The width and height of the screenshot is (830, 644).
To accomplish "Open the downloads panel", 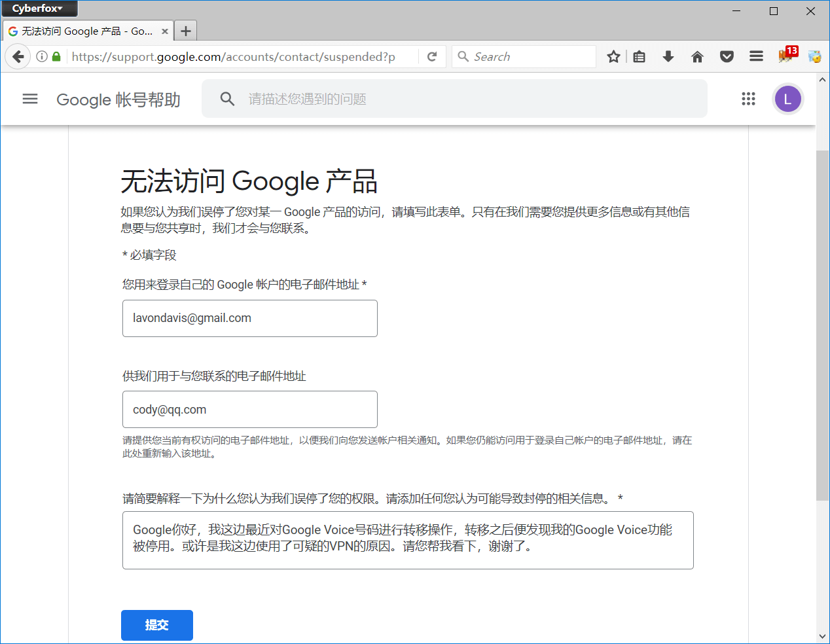I will tap(668, 57).
